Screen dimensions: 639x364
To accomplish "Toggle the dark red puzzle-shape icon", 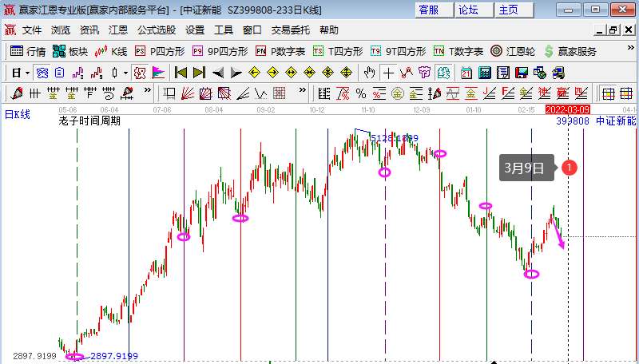I will pyautogui.click(x=140, y=73).
